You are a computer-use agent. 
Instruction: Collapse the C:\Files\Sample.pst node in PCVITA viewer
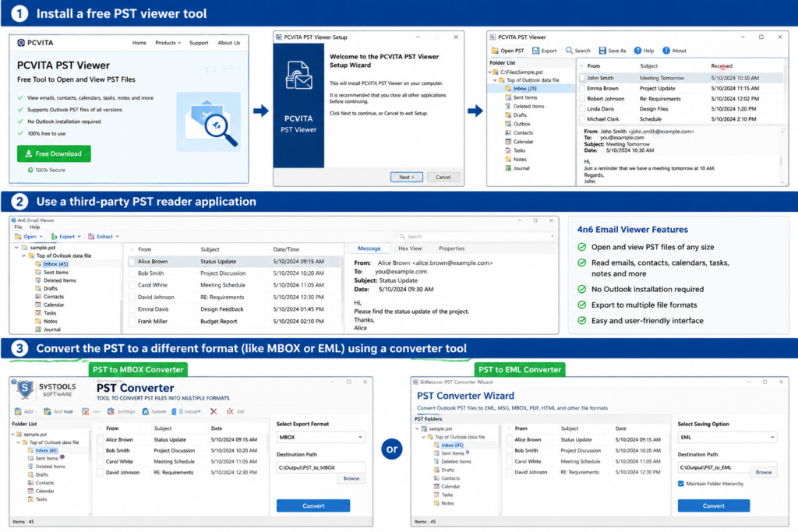click(x=489, y=72)
